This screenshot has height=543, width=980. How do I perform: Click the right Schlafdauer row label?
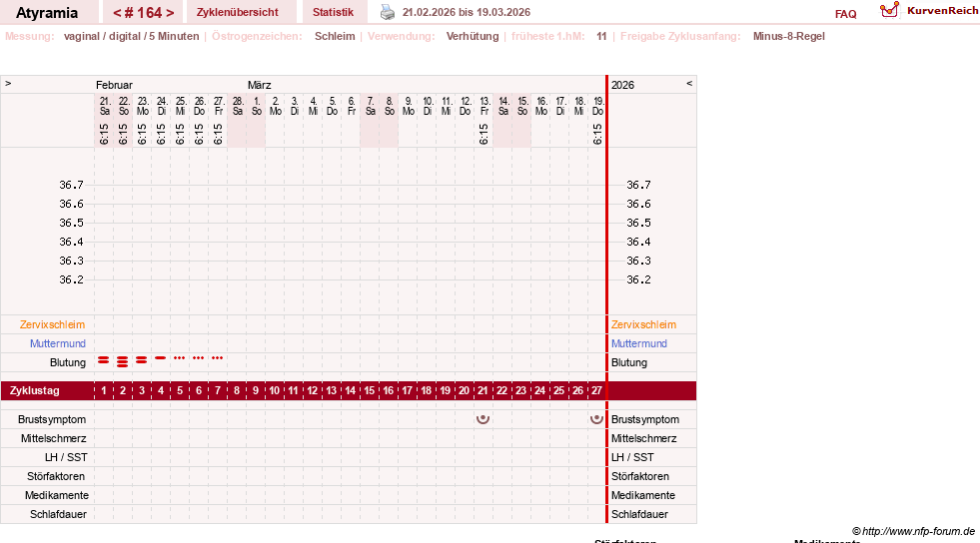pos(639,514)
